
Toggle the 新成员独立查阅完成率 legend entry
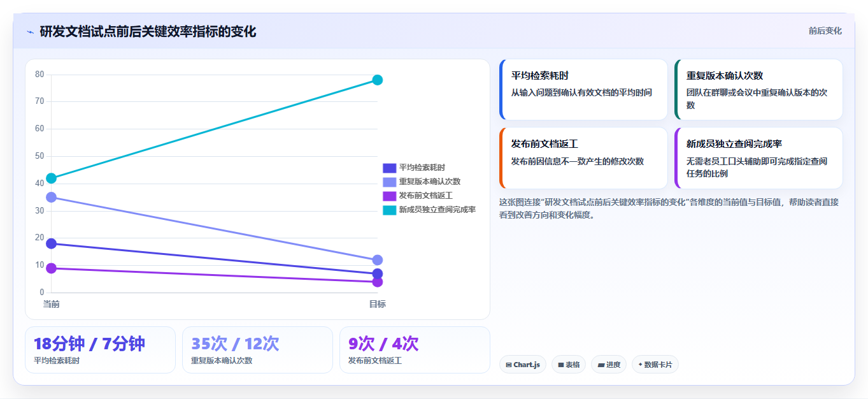[x=429, y=210]
